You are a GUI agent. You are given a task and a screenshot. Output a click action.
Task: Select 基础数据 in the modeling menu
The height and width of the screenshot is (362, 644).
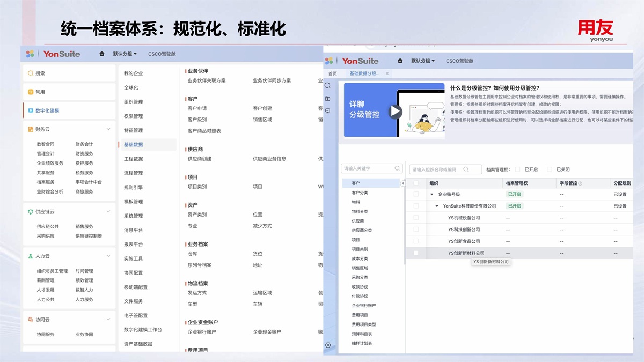coord(134,144)
